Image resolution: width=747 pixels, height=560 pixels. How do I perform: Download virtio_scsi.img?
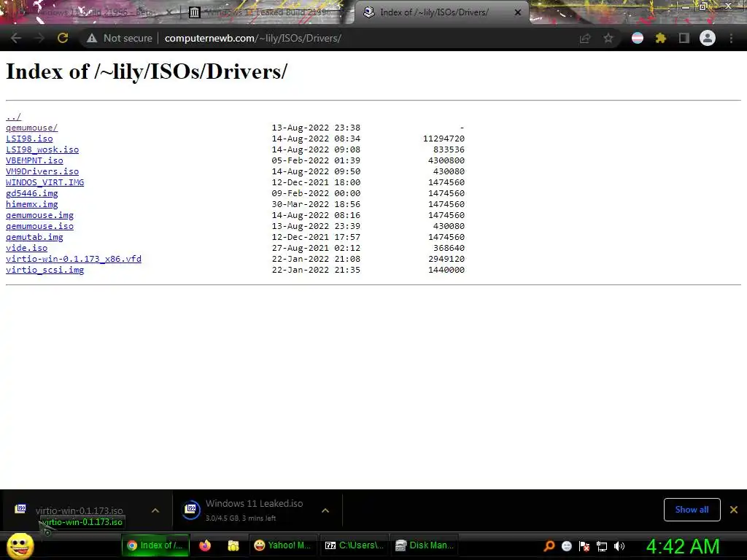[44, 270]
